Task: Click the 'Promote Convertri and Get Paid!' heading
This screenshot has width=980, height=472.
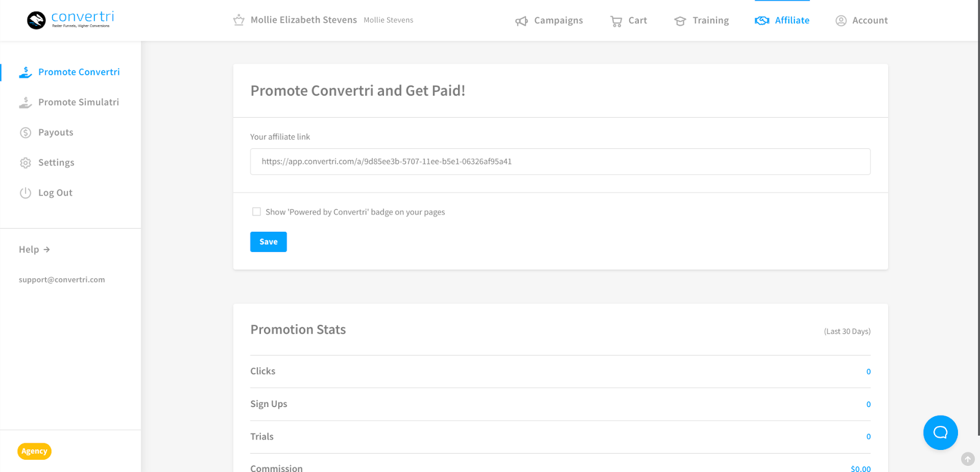Action: click(358, 91)
